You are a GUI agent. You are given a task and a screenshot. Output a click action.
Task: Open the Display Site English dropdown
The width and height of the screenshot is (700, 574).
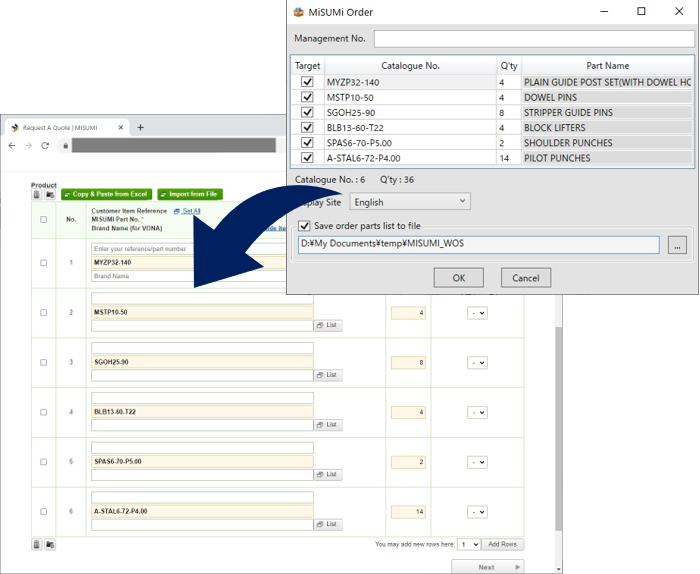click(x=410, y=202)
